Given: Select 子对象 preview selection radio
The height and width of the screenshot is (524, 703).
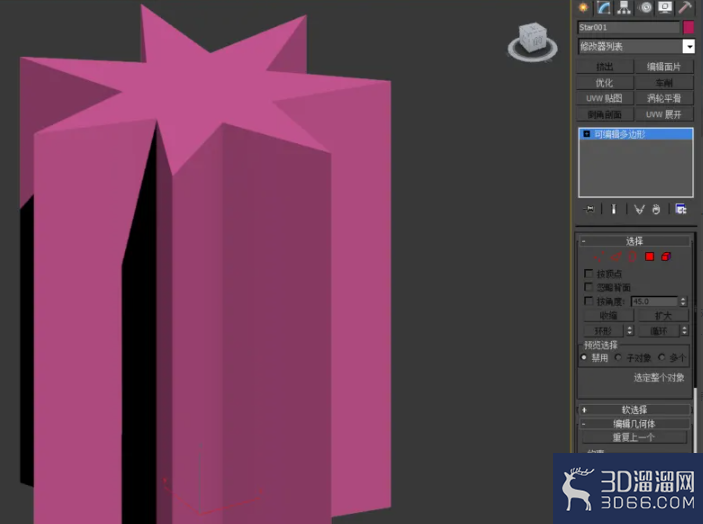Looking at the screenshot, I should 618,358.
